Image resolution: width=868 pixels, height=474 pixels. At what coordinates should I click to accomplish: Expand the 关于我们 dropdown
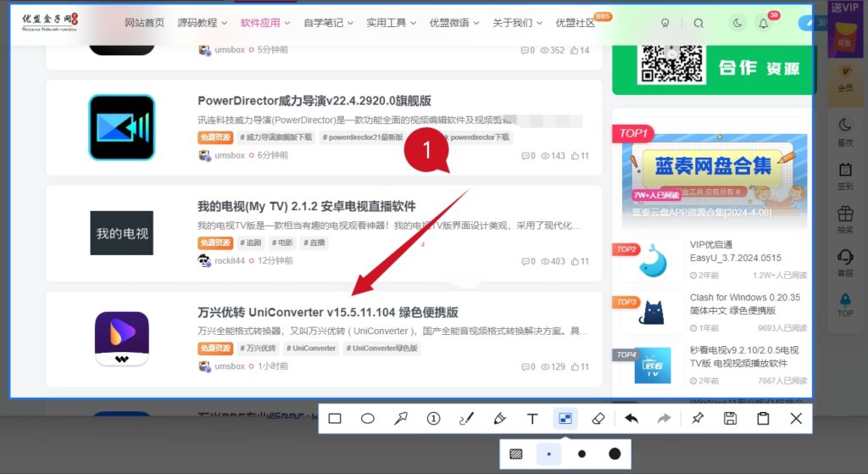(x=518, y=23)
